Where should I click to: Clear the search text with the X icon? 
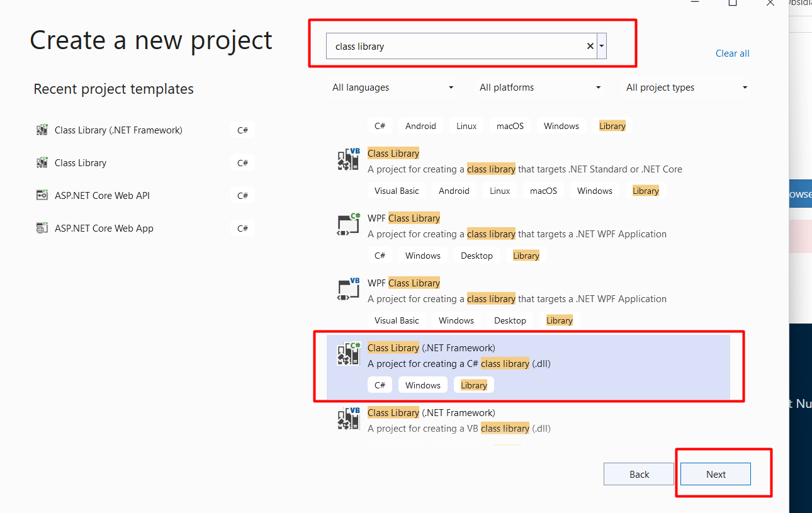click(x=590, y=46)
